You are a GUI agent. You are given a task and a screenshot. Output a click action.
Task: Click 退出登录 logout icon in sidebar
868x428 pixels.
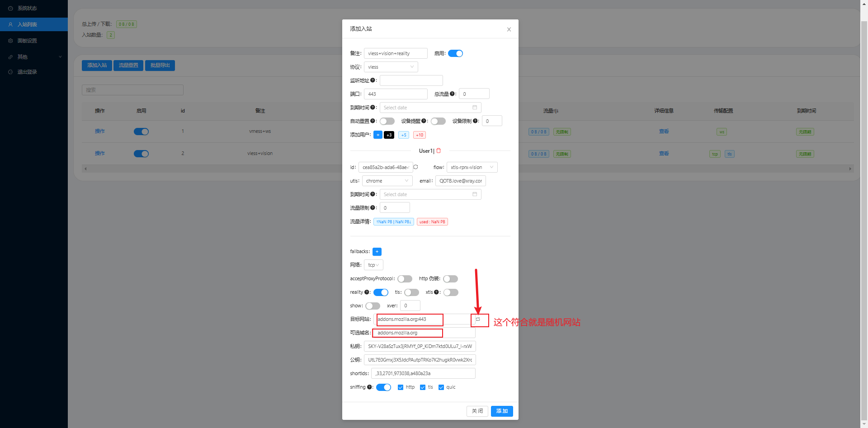pyautogui.click(x=10, y=72)
